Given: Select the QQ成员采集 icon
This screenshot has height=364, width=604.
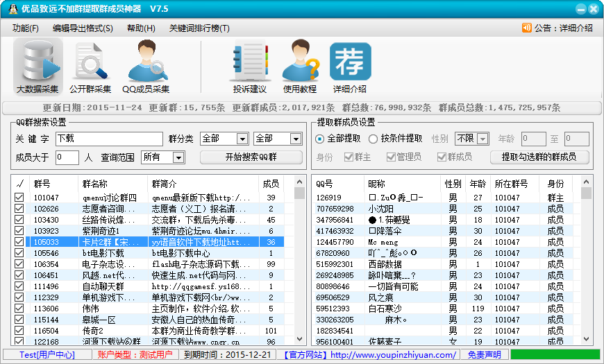Looking at the screenshot, I should 146,62.
